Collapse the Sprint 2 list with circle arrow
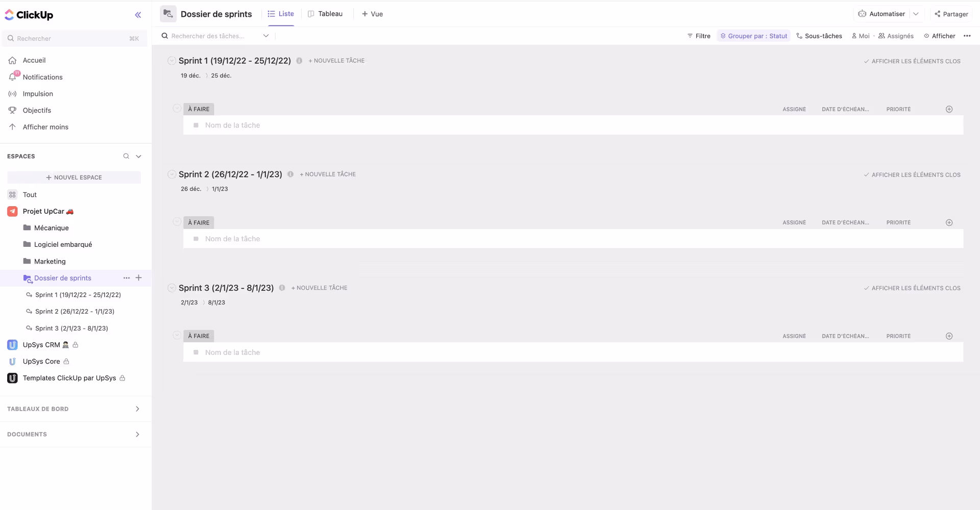Image resolution: width=980 pixels, height=510 pixels. click(172, 174)
